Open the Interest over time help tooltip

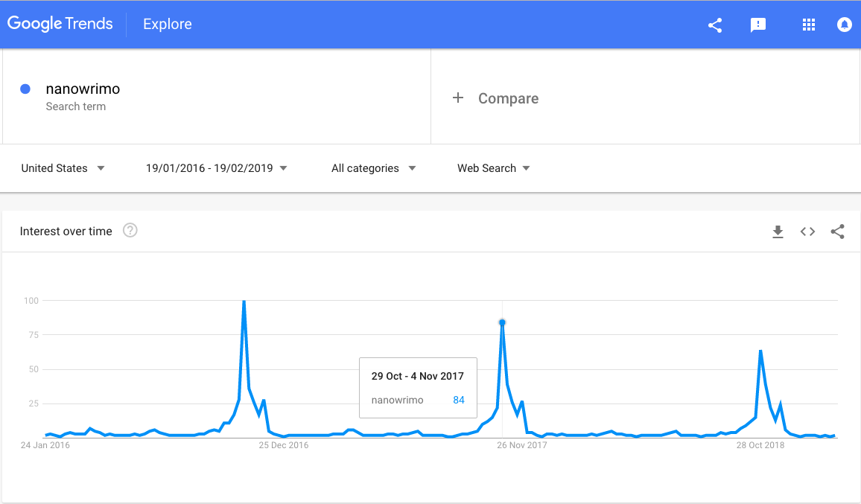(x=130, y=231)
